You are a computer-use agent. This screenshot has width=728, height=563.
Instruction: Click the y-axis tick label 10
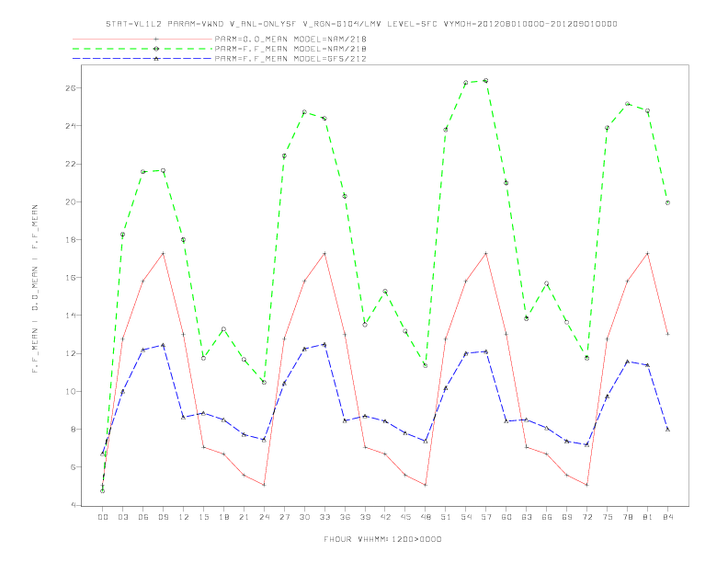coord(71,391)
